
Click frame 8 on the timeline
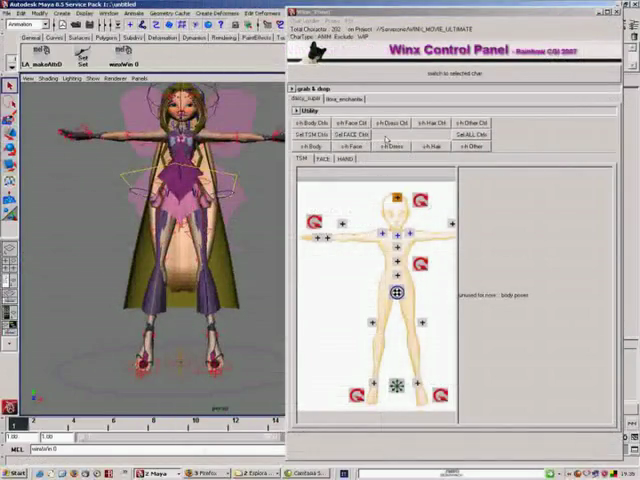click(x=153, y=424)
